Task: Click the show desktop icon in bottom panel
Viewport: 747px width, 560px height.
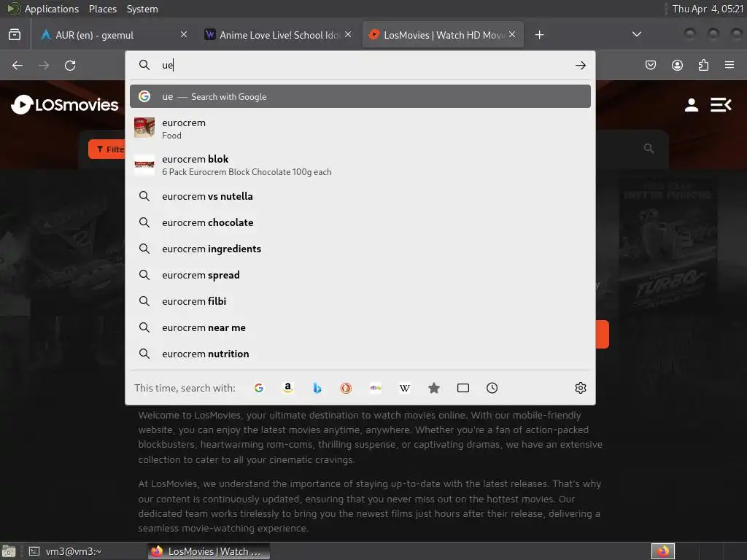Action: pyautogui.click(x=9, y=551)
